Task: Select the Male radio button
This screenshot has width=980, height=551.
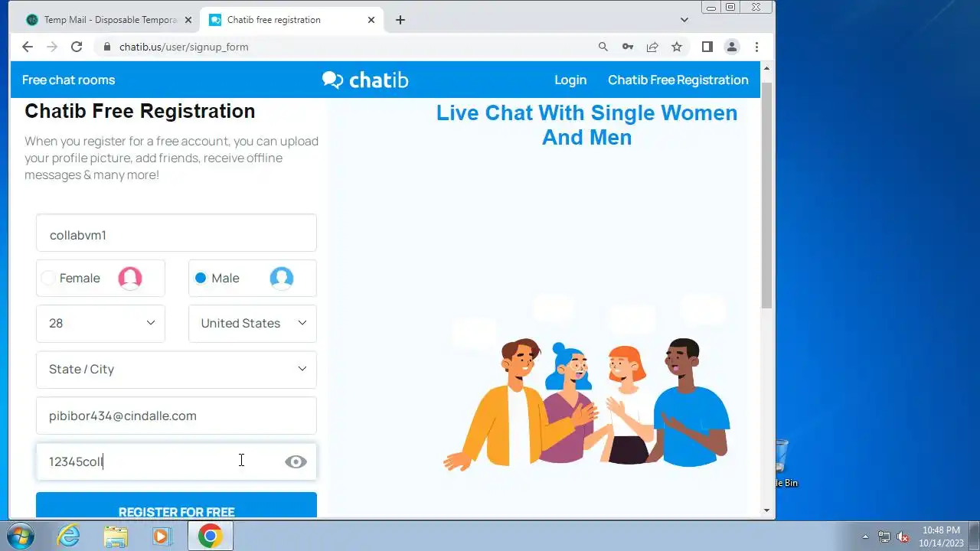Action: 201,278
